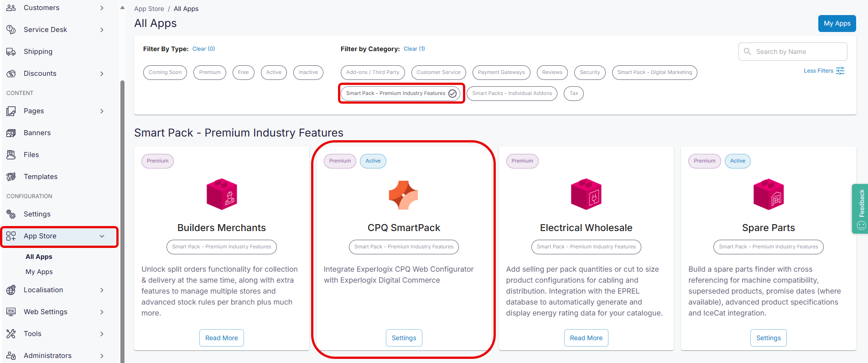The height and width of the screenshot is (363, 868).
Task: Clear the Filter by Category selection
Action: point(414,49)
